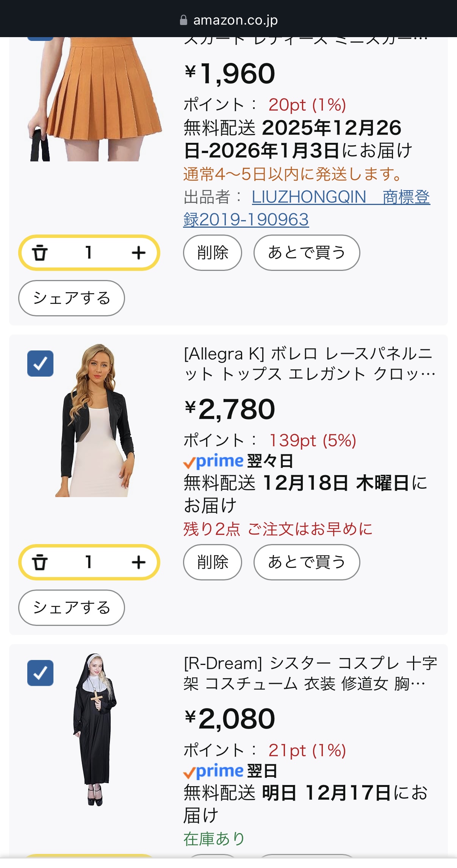
Task: Click 削除 button for the orange skirt
Action: (213, 253)
